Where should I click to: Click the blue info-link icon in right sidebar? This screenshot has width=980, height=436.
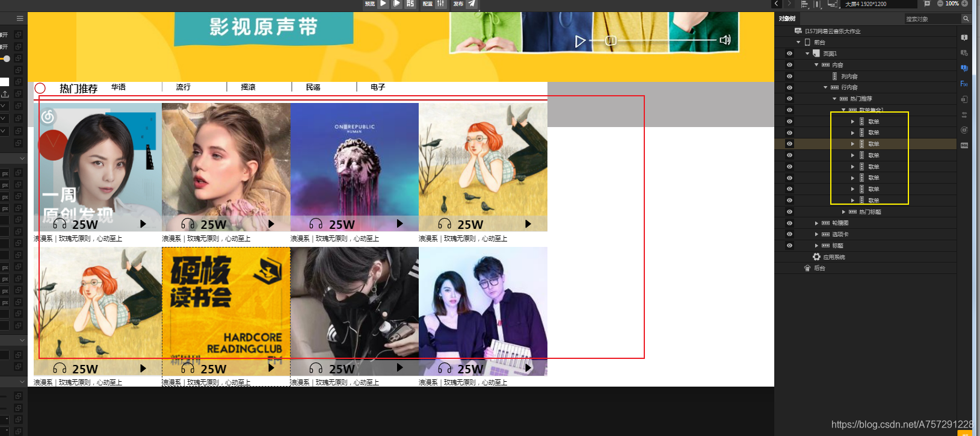pyautogui.click(x=964, y=68)
